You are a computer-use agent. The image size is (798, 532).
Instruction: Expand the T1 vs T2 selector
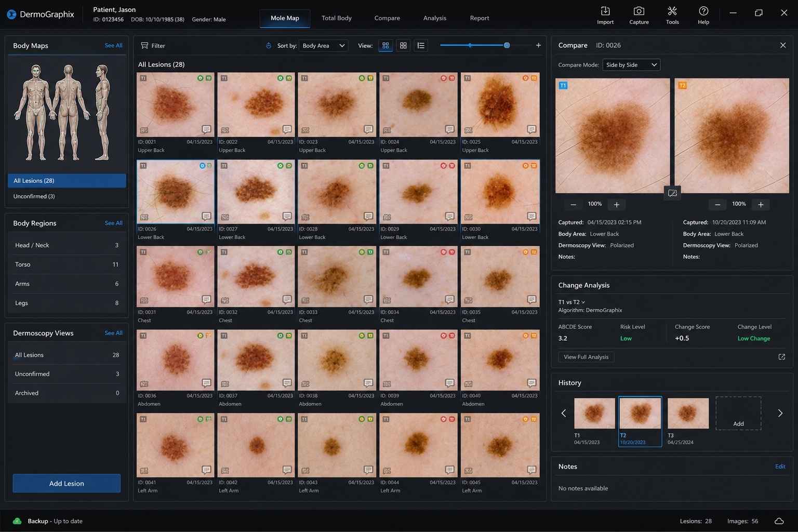pyautogui.click(x=571, y=302)
